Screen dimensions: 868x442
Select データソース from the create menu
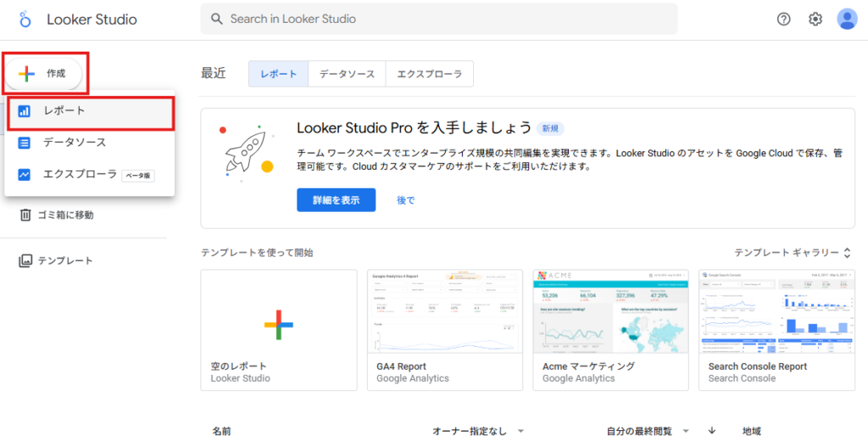coord(75,143)
